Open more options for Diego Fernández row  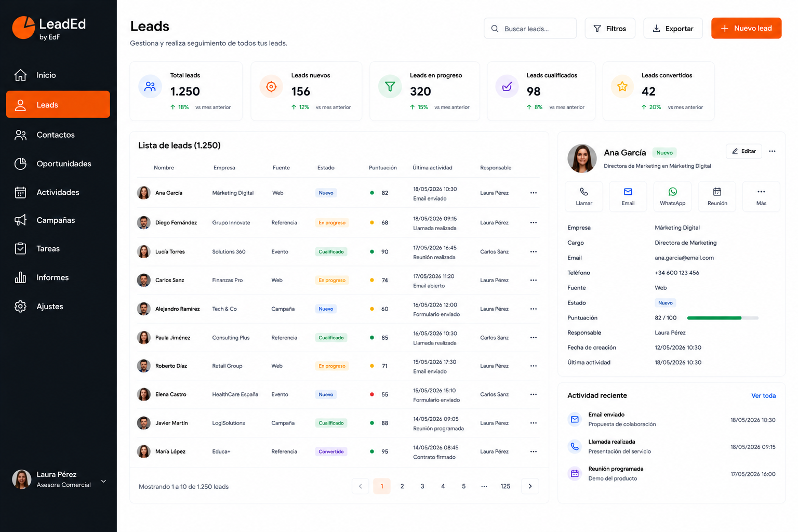[x=534, y=222]
